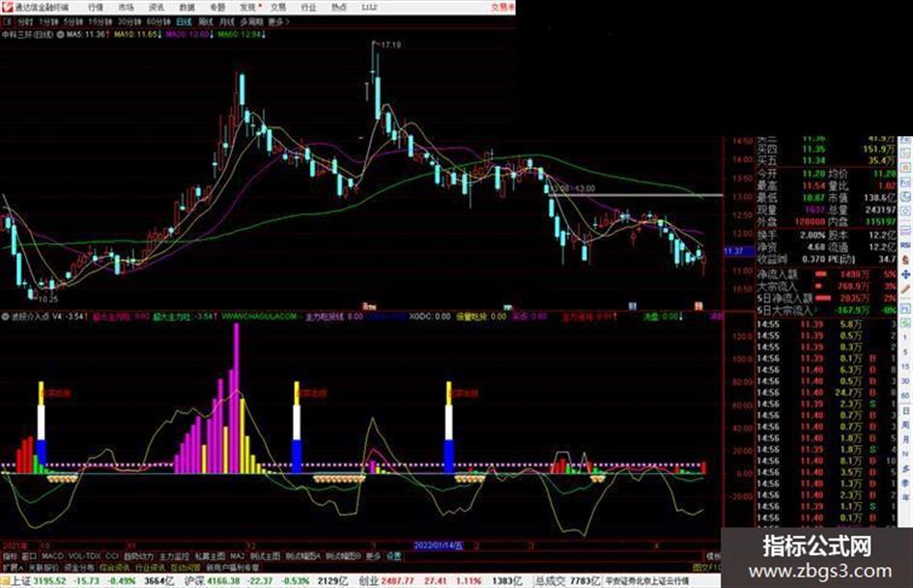Open the 新商户福利专享 link
913x588 pixels.
coord(233,567)
